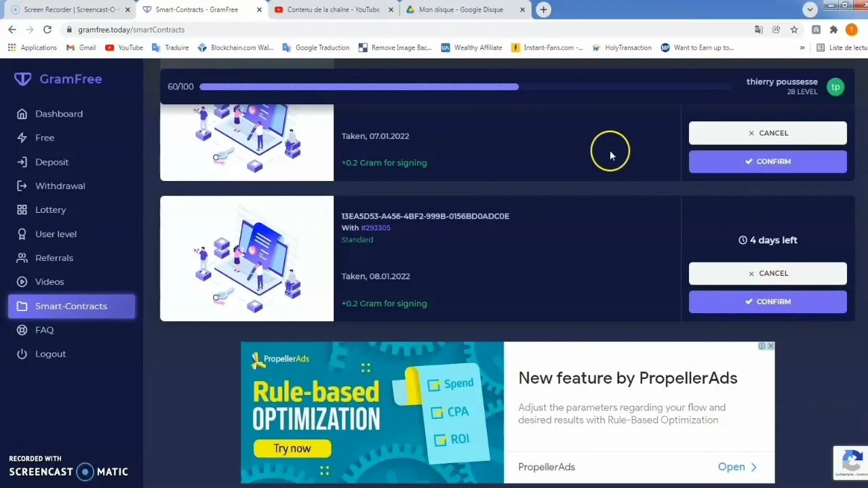
Task: Click the reCAPTCHA badge
Action: coord(851,463)
